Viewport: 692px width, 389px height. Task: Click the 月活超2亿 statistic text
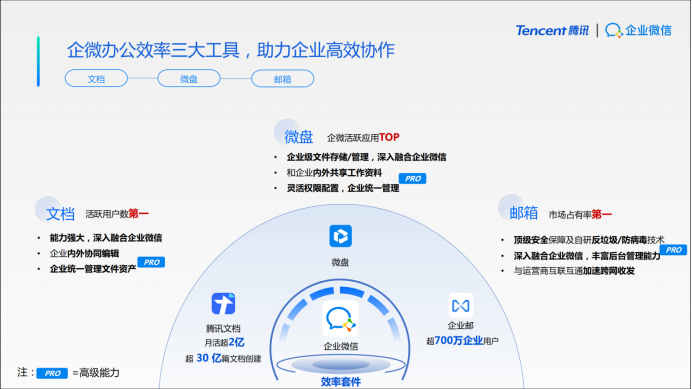224,342
